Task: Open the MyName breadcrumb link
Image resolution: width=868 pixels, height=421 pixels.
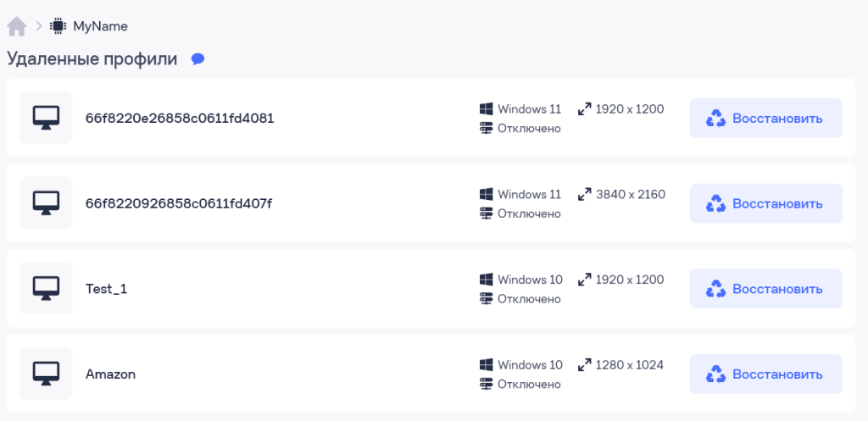Action: (100, 26)
